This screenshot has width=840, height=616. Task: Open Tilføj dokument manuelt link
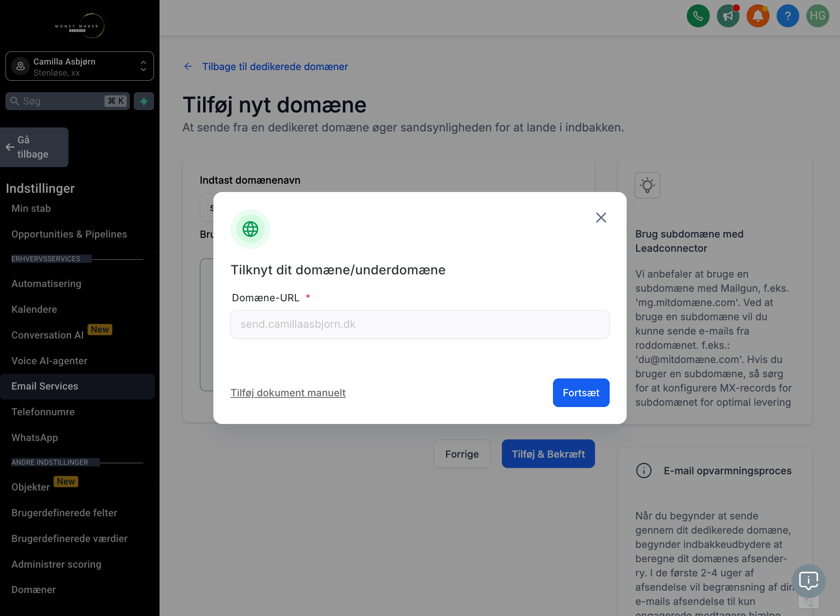pos(288,393)
